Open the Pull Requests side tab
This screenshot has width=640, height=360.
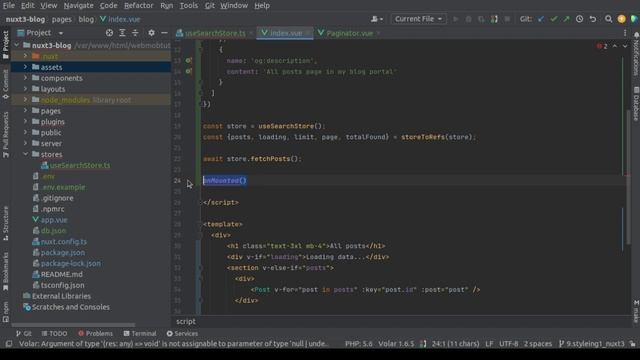coord(5,135)
